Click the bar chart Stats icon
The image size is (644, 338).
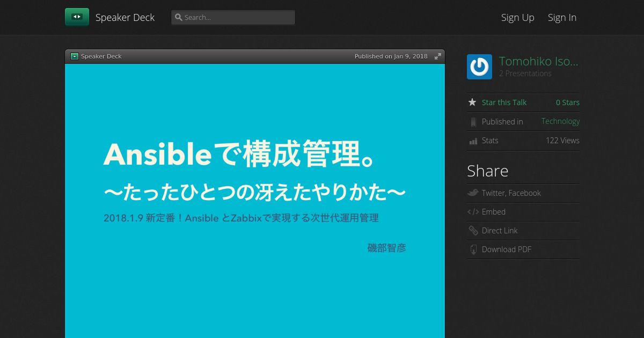point(473,141)
